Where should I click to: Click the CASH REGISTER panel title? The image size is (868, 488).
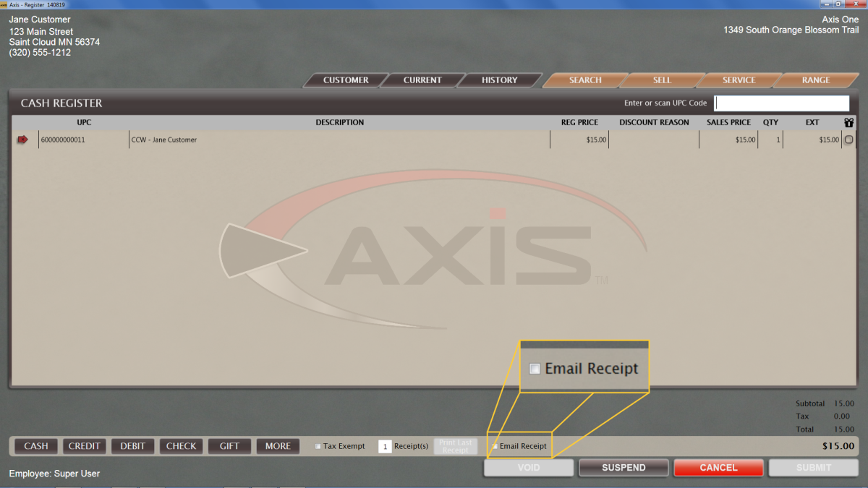point(61,103)
